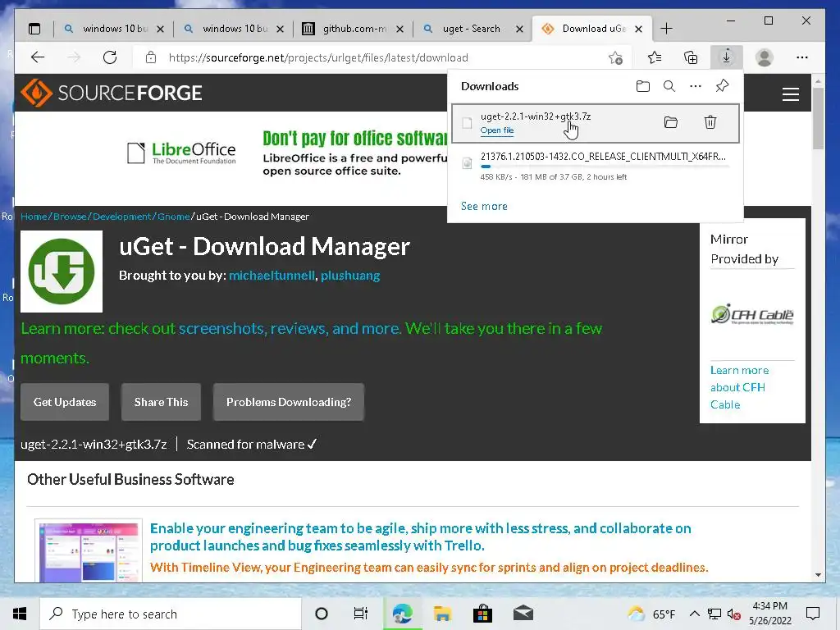Click the taskbar search box
840x630 pixels.
pyautogui.click(x=171, y=614)
